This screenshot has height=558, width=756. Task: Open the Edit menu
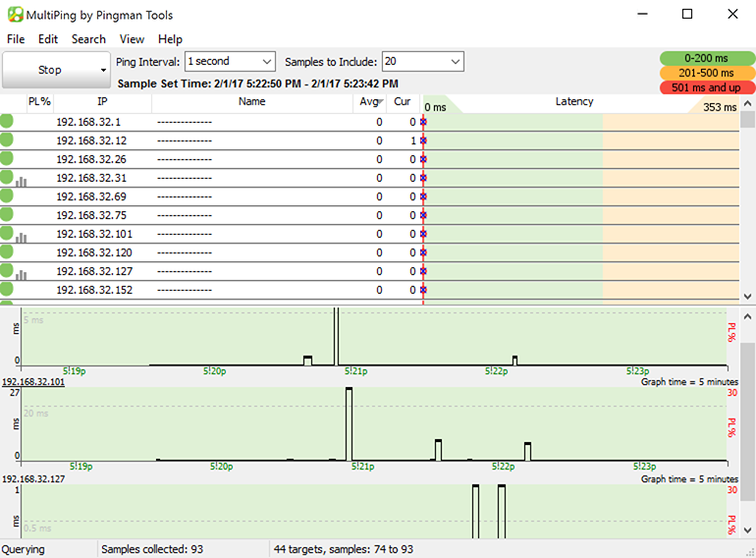pyautogui.click(x=48, y=39)
